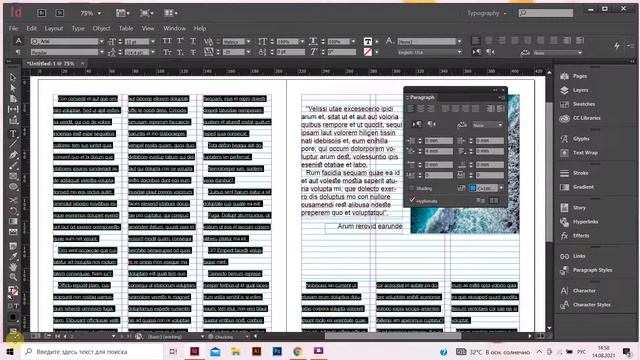Viewport: 640px width, 360px height.
Task: Click the stroke none swatch in control bar
Action: pyautogui.click(x=367, y=52)
